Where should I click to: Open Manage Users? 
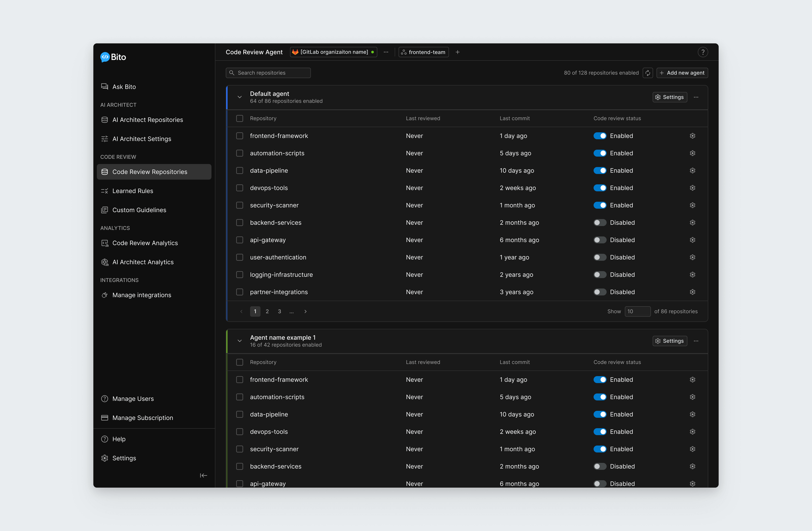tap(154, 399)
